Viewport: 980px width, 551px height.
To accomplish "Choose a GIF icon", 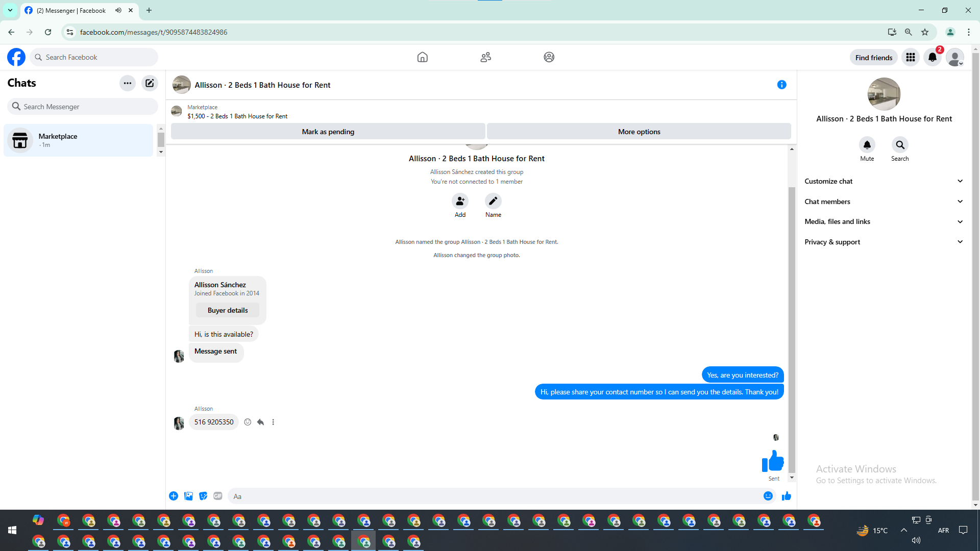I will [x=218, y=496].
